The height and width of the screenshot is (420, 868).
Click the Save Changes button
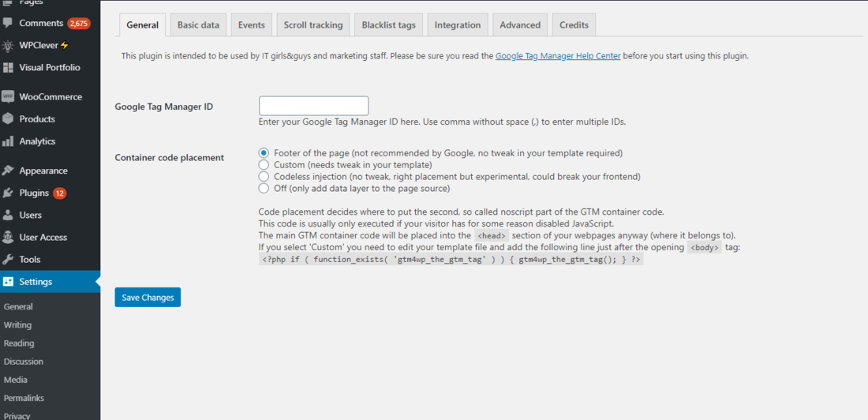pyautogui.click(x=148, y=297)
